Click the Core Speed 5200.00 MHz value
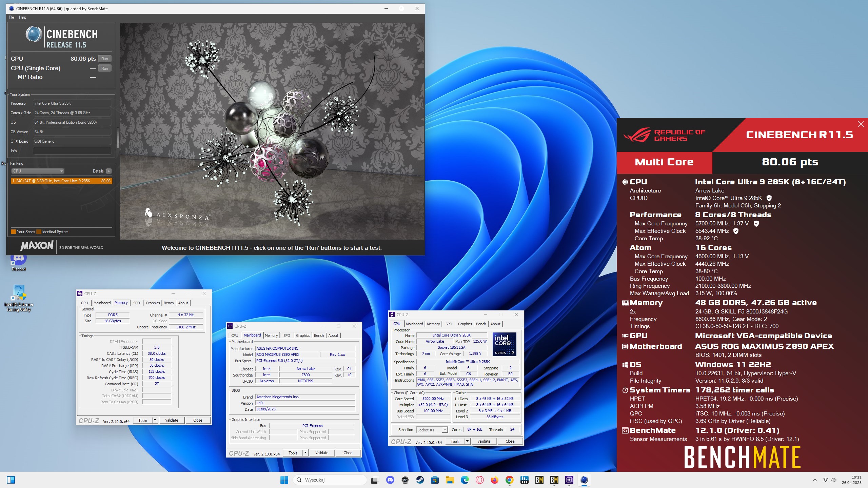The height and width of the screenshot is (488, 868). click(433, 399)
